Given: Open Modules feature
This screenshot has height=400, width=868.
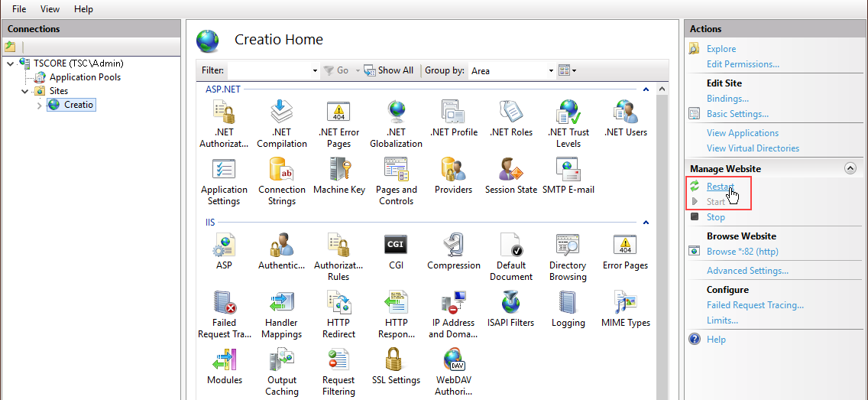Looking at the screenshot, I should point(224,366).
